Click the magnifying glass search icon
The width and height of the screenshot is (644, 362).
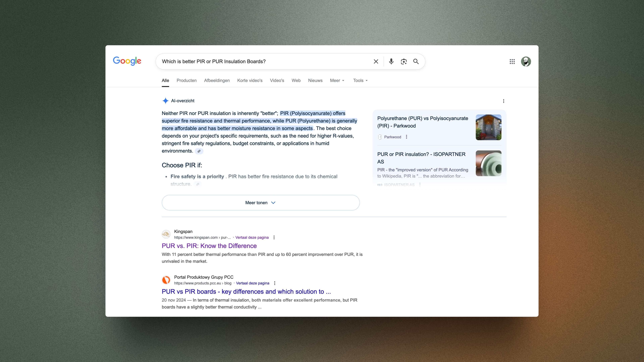tap(416, 62)
